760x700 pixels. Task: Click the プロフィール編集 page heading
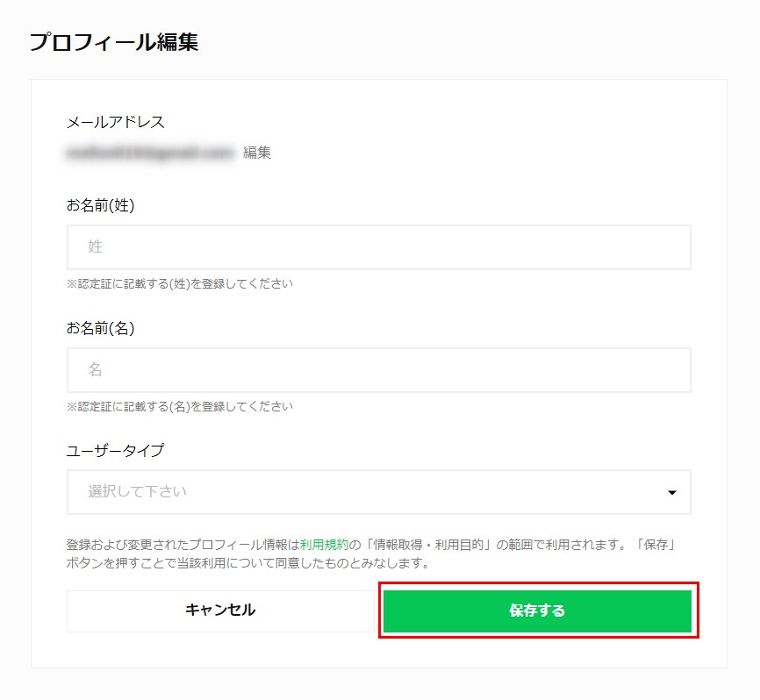(114, 42)
